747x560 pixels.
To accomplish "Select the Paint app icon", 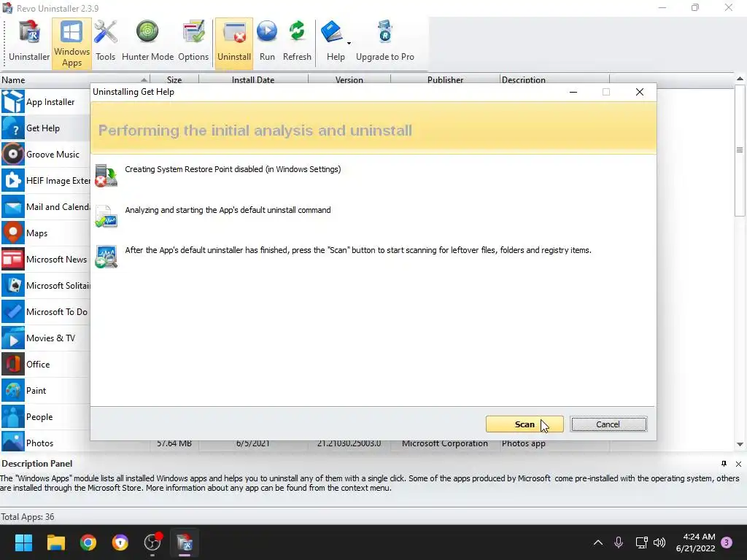I will (13, 391).
